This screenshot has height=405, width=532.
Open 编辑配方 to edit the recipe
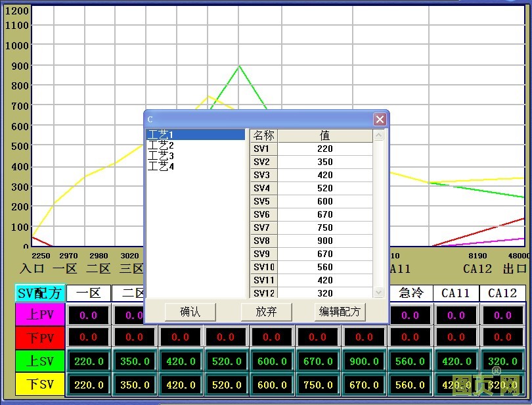pos(340,312)
